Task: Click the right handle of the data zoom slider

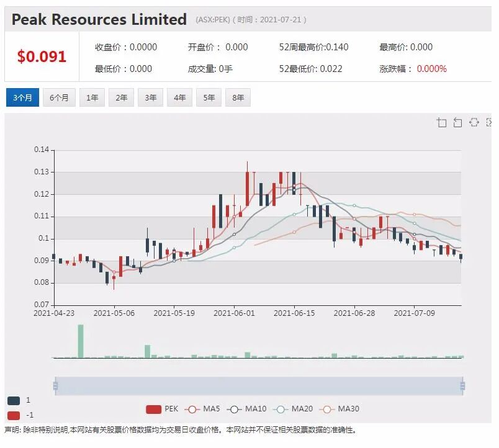Action: 462,386
